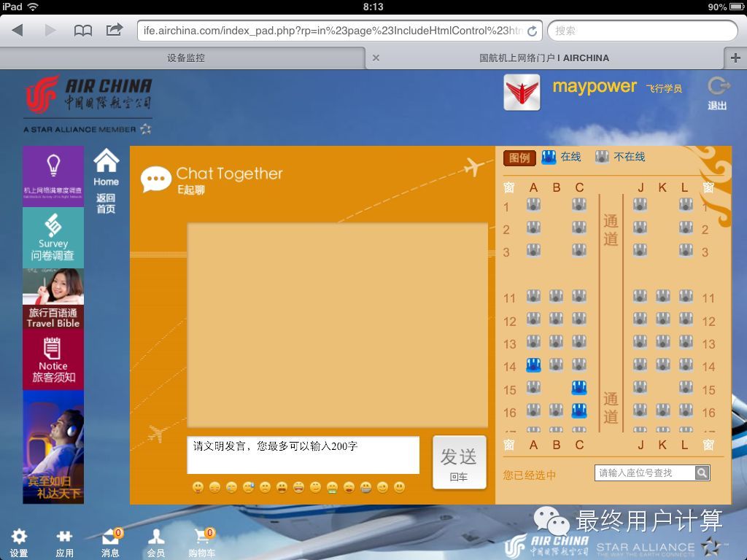Select offline seat 2J
Image resolution: width=747 pixels, height=560 pixels.
640,227
